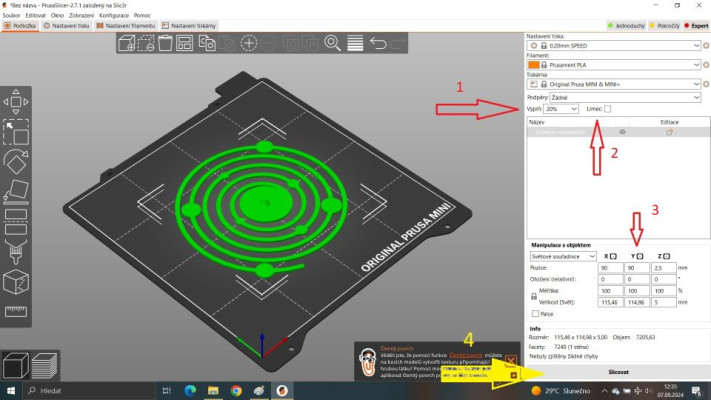Viewport: 711px width, 400px height.
Task: Click the Otočení Y rotation field
Action: pos(637,279)
